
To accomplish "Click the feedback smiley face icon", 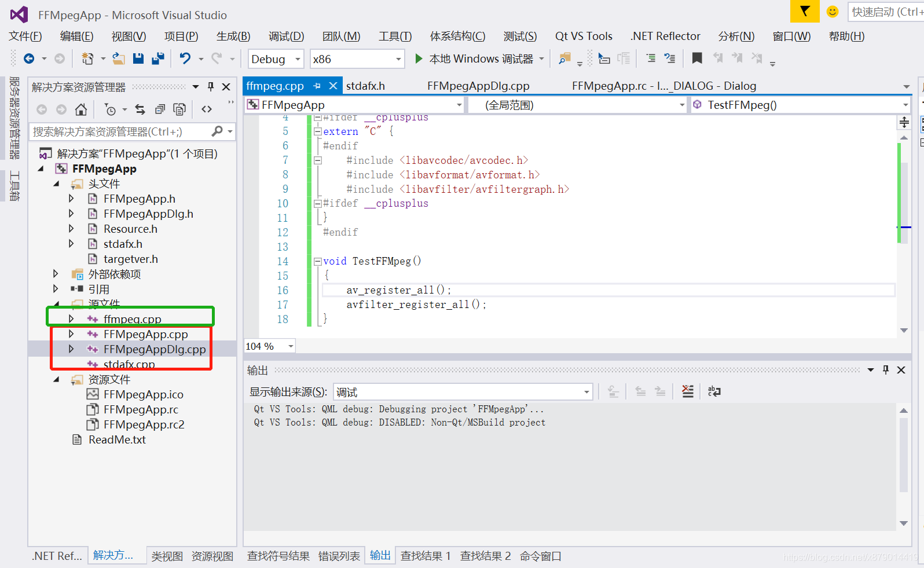I will tap(833, 12).
